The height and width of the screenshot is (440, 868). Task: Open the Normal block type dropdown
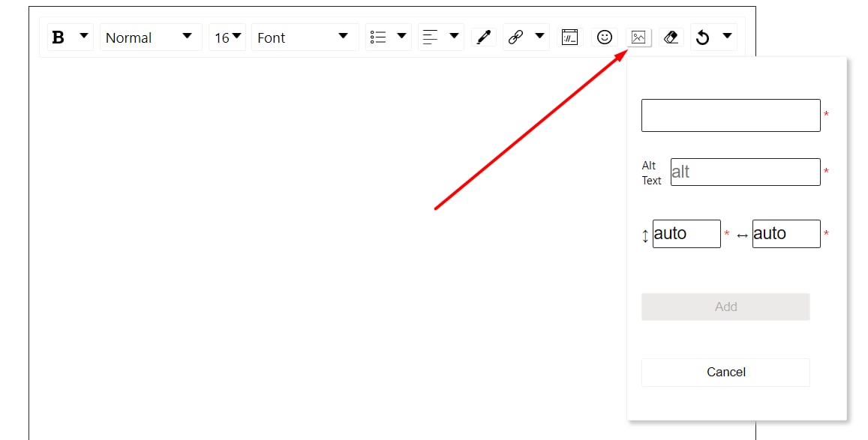pos(151,37)
